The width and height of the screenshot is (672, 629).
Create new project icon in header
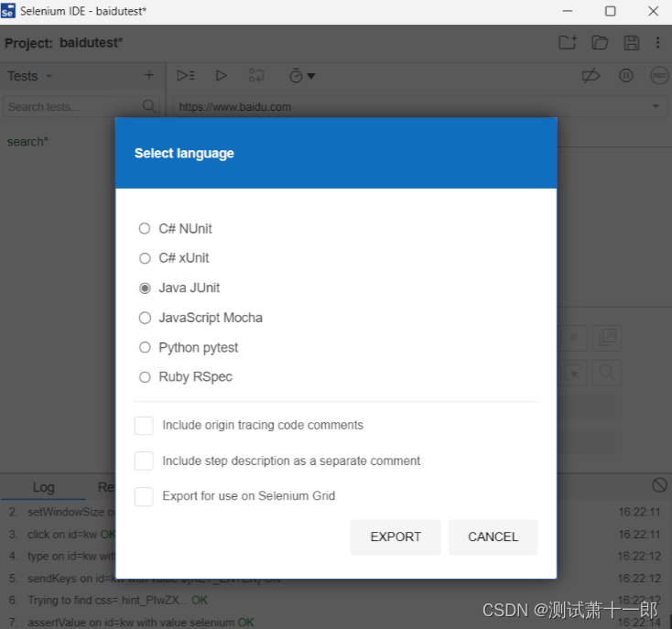pos(568,42)
